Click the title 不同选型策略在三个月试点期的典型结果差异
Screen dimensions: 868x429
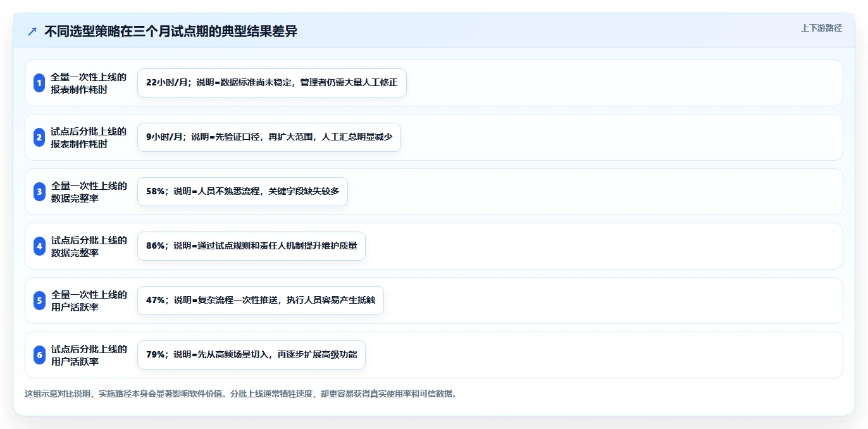click(171, 31)
